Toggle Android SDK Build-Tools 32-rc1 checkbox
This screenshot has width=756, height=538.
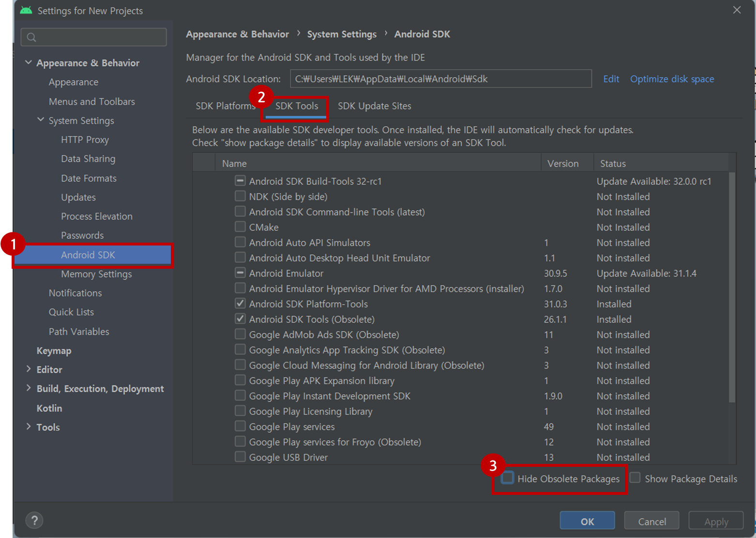(x=240, y=181)
